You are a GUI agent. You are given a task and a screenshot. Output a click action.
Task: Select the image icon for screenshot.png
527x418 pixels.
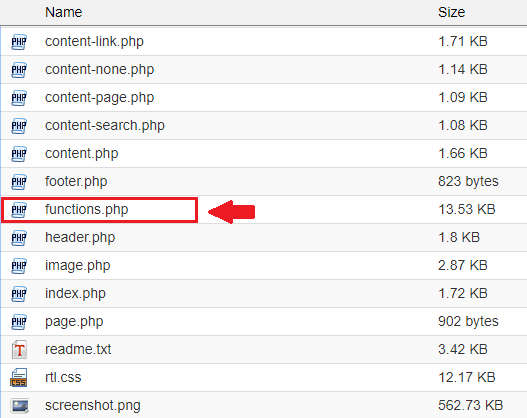(x=19, y=406)
